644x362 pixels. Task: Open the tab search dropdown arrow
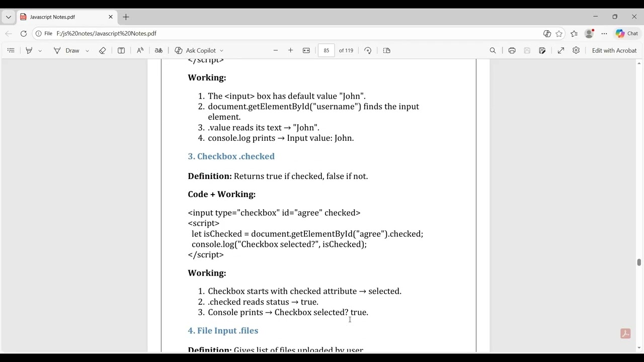coord(9,17)
